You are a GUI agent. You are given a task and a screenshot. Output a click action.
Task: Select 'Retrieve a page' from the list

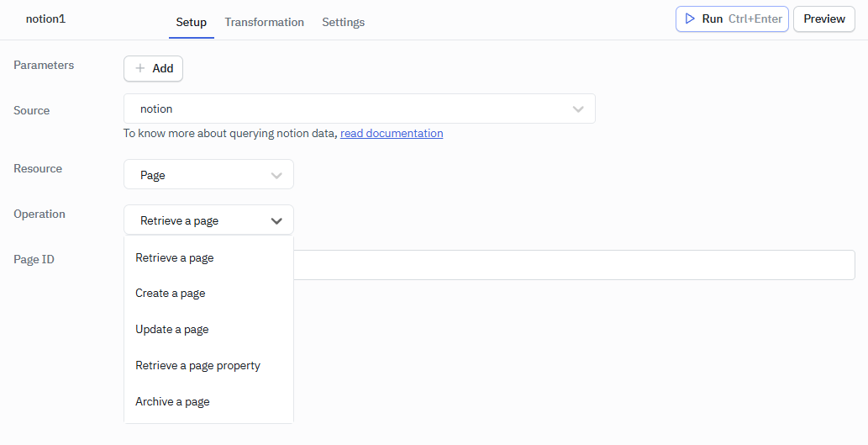[x=175, y=257]
